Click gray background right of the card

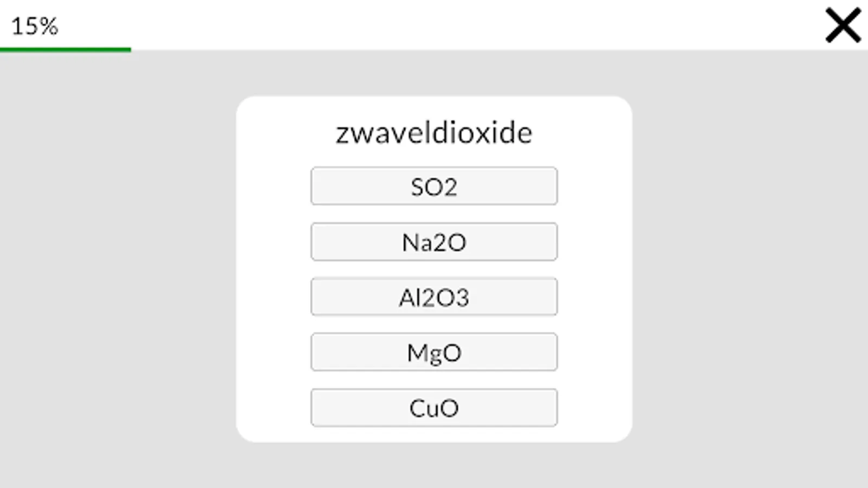[x=749, y=271]
